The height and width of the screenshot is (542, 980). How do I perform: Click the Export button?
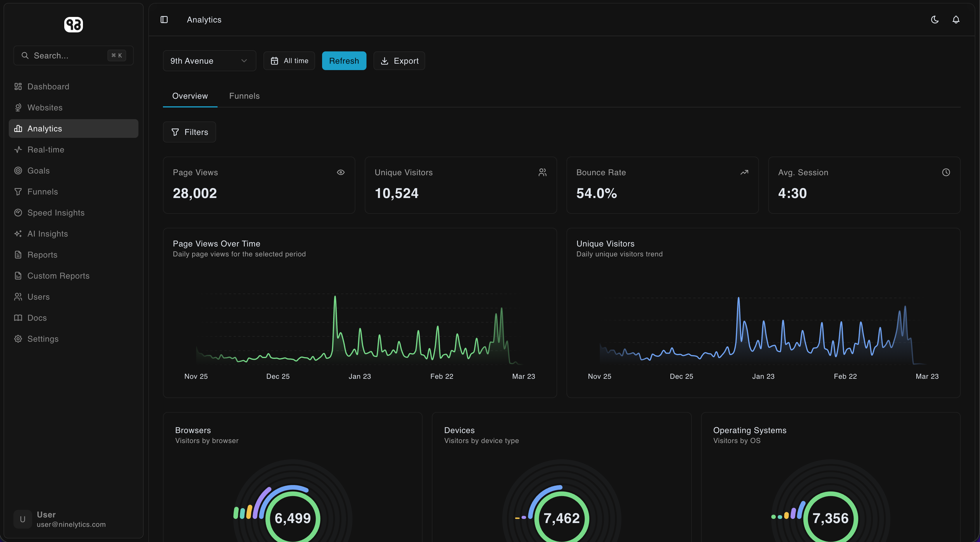[399, 61]
